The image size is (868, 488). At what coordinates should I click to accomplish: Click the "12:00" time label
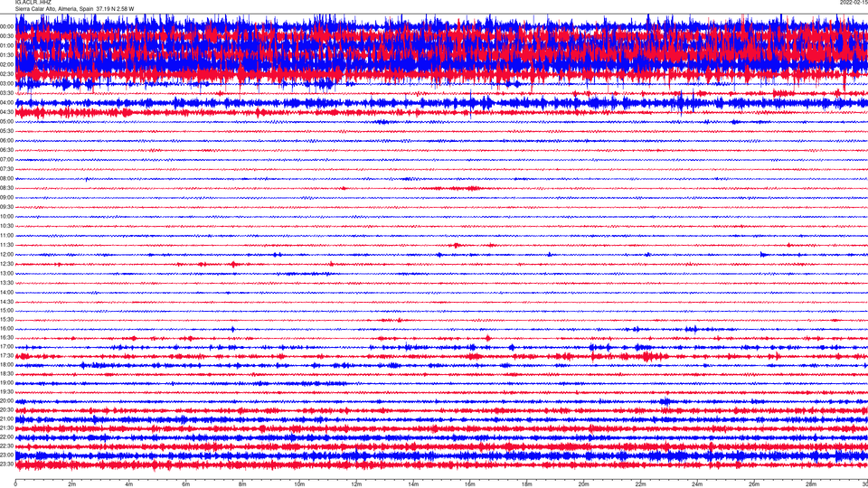pyautogui.click(x=6, y=255)
